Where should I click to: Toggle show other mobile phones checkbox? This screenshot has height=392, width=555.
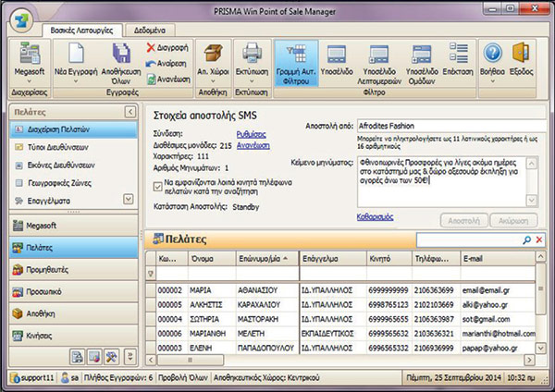coord(158,187)
